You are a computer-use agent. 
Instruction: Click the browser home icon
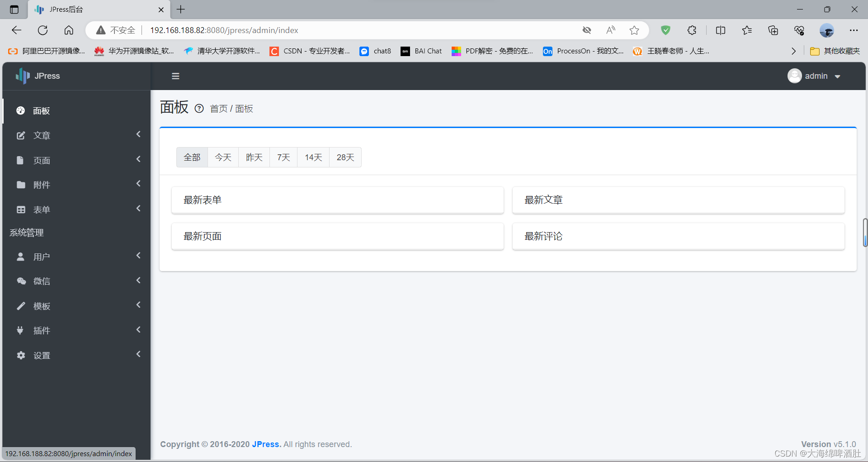(69, 30)
